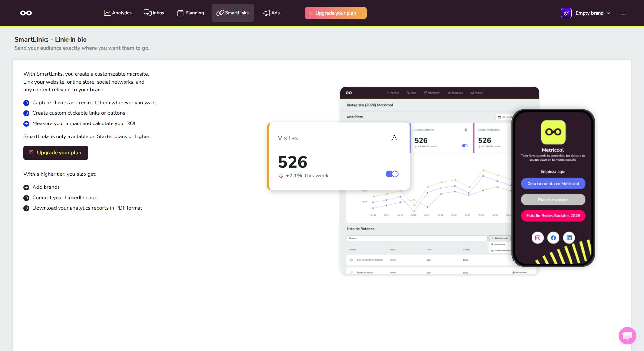Select the LinkedIn icon in the phone preview
This screenshot has width=644, height=351.
point(569,238)
